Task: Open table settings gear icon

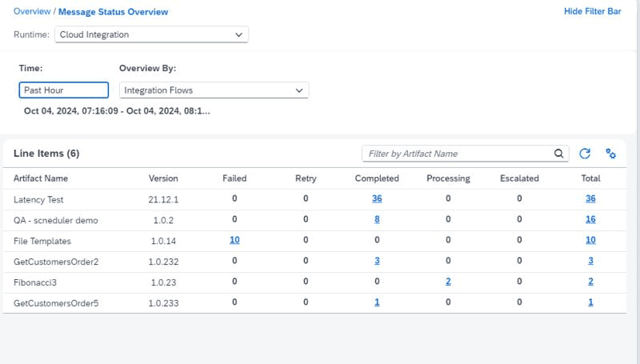Action: point(610,154)
